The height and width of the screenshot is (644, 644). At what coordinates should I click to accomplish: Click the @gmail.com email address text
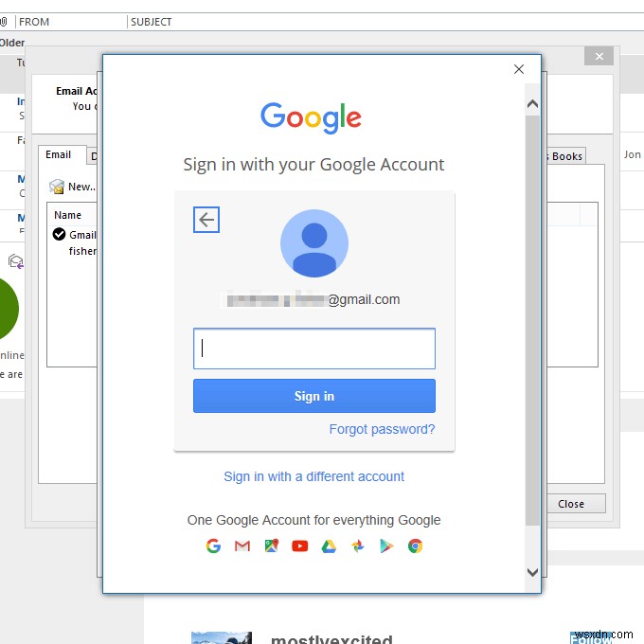[x=313, y=300]
